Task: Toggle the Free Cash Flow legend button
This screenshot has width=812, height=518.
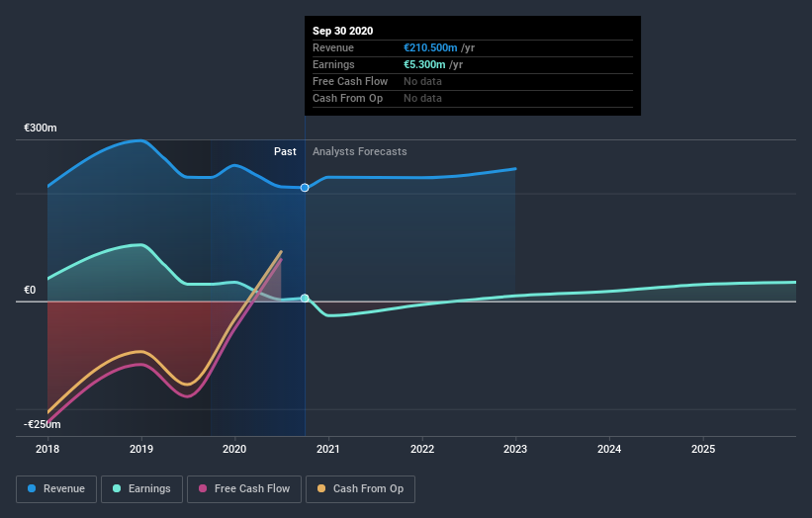Action: click(x=244, y=489)
